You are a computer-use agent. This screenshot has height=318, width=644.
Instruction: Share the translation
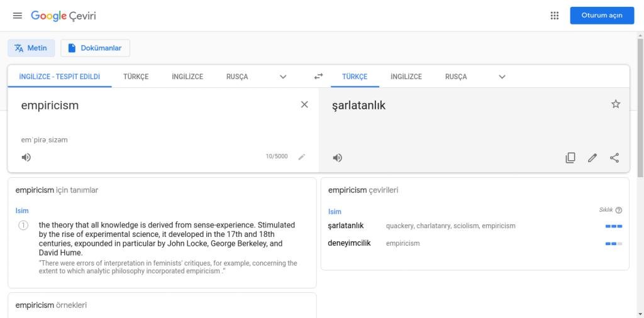point(614,158)
